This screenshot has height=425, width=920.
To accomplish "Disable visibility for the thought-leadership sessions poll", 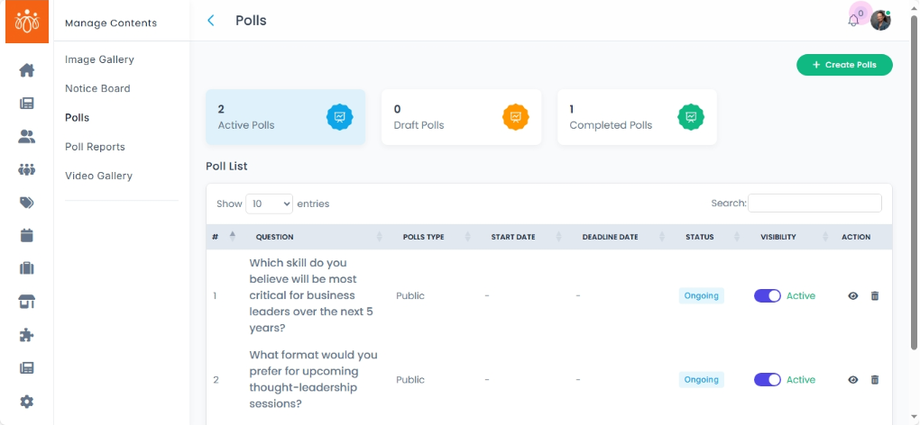I will coord(767,380).
